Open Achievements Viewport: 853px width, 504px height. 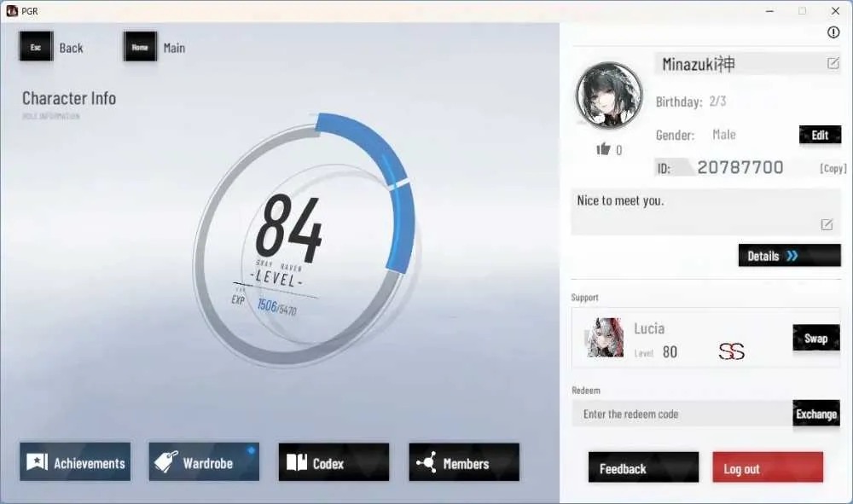tap(75, 463)
